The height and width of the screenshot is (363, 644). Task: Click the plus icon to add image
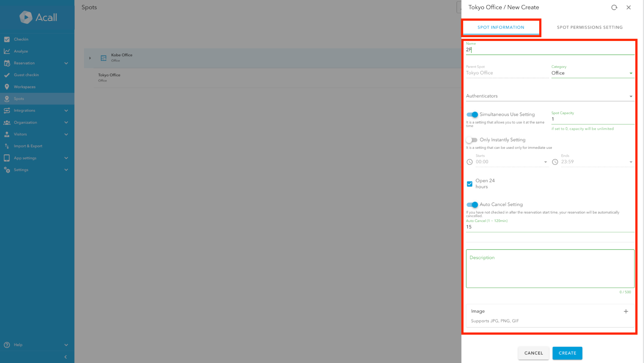(626, 311)
